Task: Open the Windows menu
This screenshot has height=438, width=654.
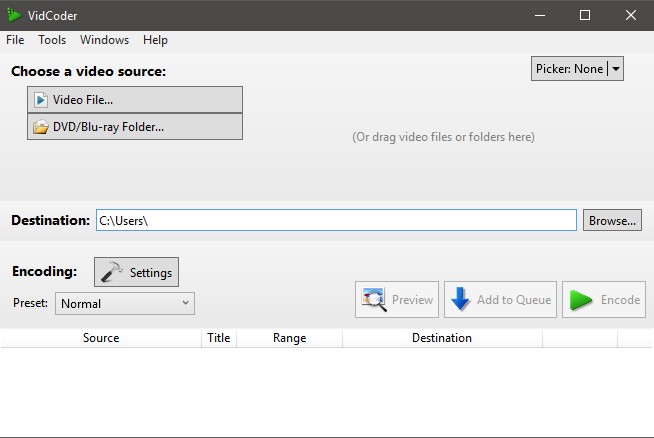Action: coord(104,40)
